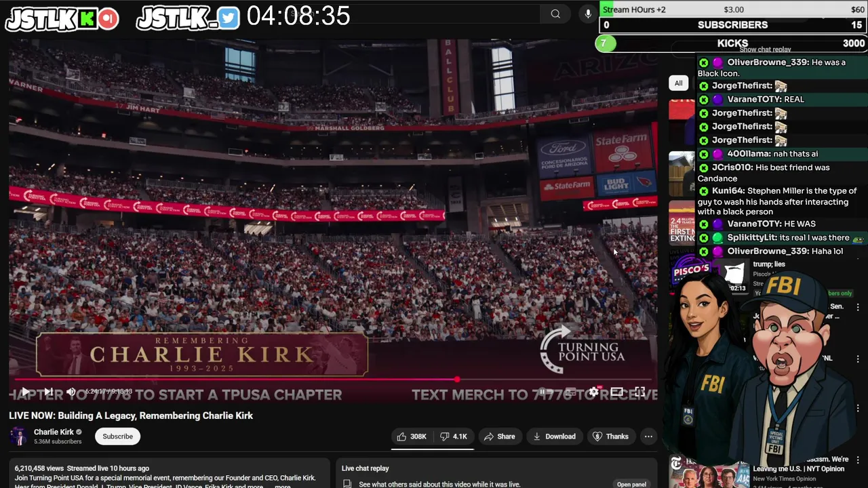Click chat message 'JCris010: His best friend was Candance'
Viewport: 868px width, 488px height.
pos(782,173)
